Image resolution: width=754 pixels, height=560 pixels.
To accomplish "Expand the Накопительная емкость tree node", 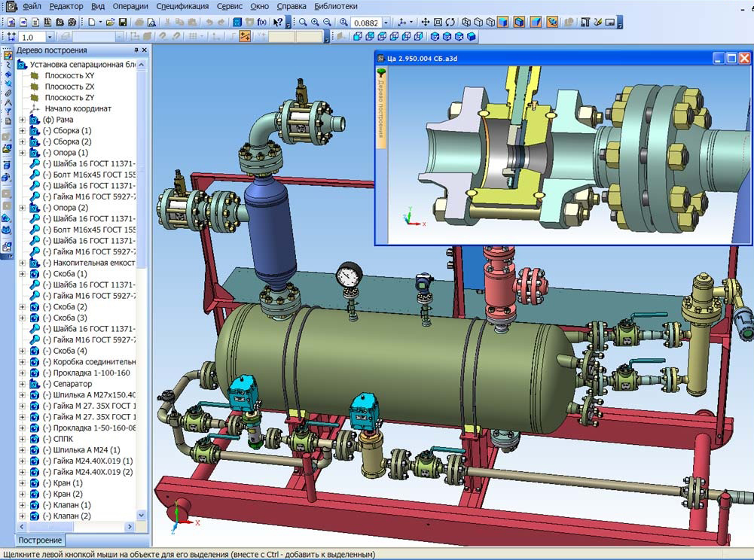I will [x=22, y=263].
